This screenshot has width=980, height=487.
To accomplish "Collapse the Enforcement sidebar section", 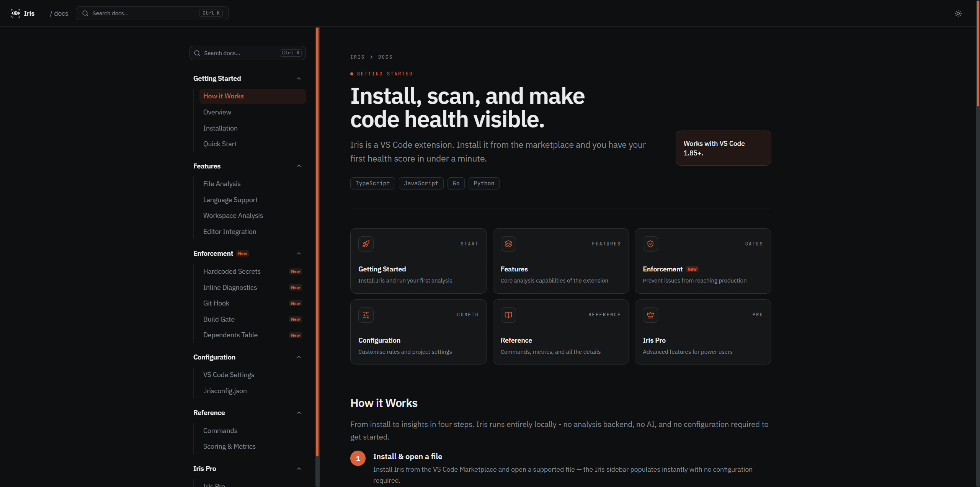I will 299,253.
